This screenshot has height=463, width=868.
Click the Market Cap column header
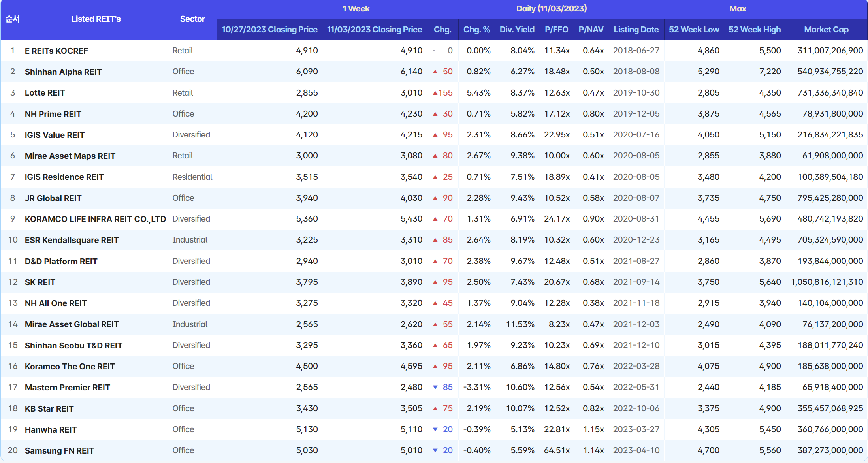point(826,30)
